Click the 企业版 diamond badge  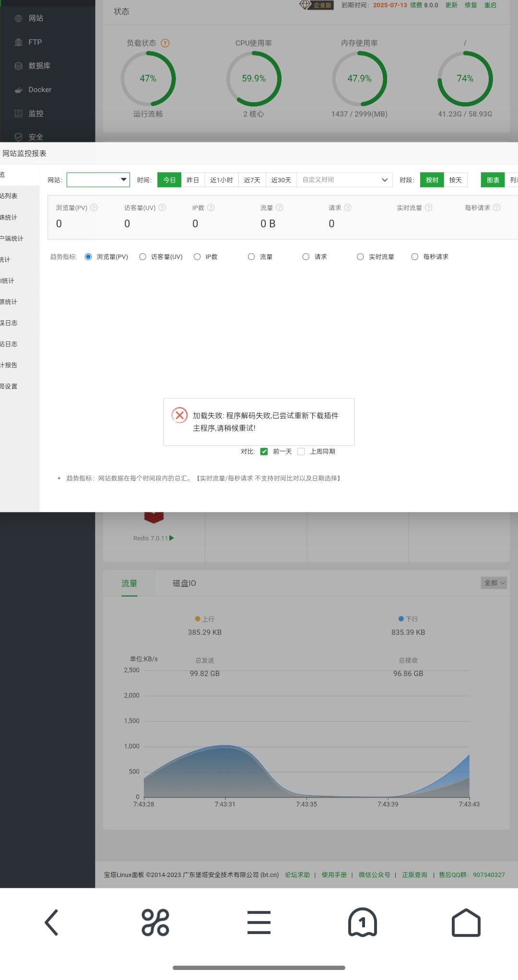tap(316, 5)
